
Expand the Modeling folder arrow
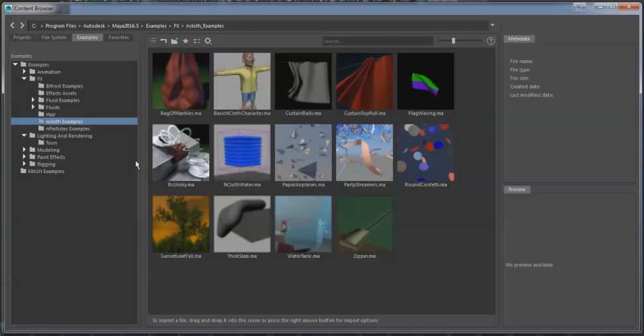pyautogui.click(x=25, y=150)
